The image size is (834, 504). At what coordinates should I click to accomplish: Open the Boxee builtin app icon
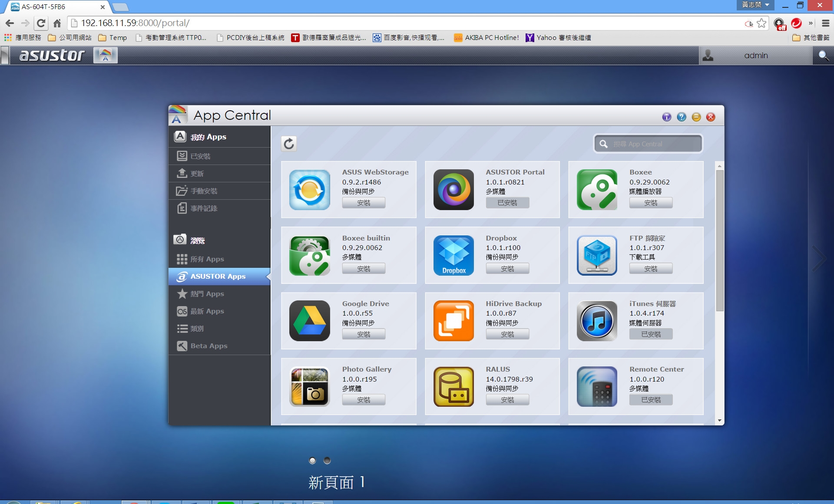pos(310,256)
